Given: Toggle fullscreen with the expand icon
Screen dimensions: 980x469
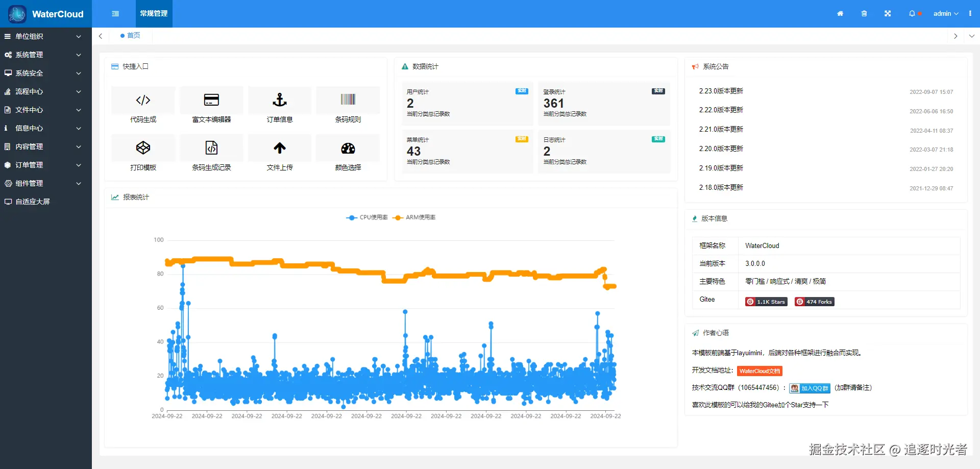Looking at the screenshot, I should tap(888, 14).
